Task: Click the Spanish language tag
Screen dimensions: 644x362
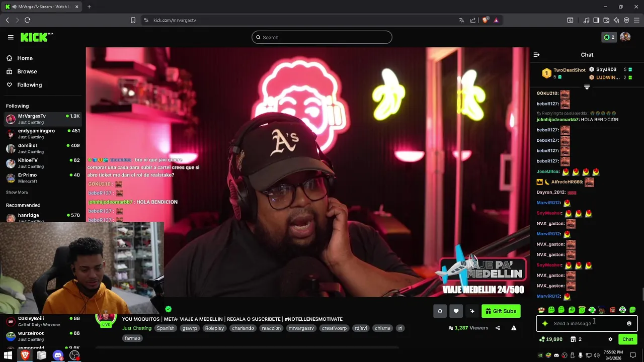Action: [x=166, y=328]
